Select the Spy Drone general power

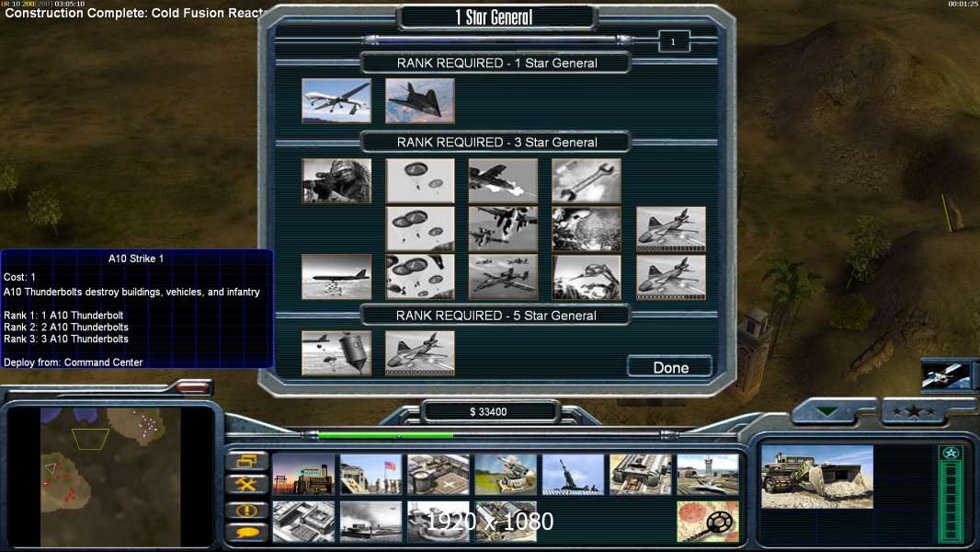[336, 100]
